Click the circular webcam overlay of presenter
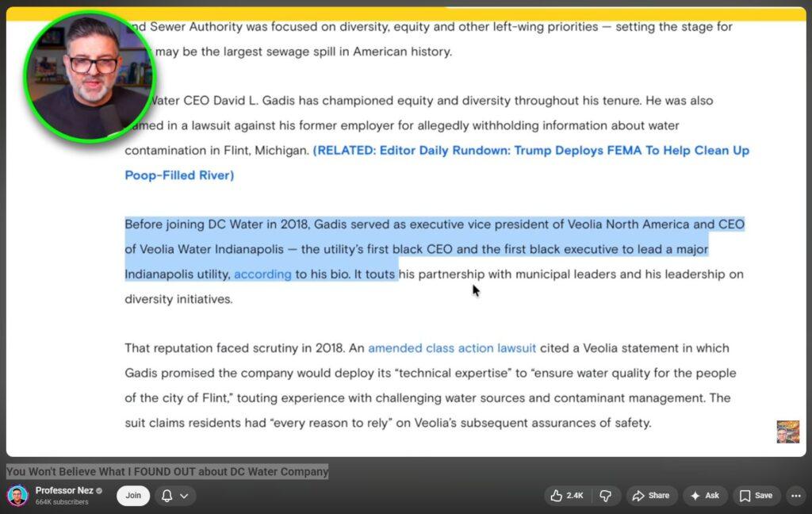 click(87, 75)
